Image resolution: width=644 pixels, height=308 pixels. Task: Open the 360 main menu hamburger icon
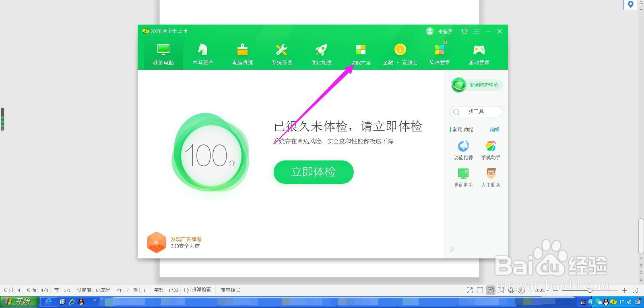[x=477, y=31]
